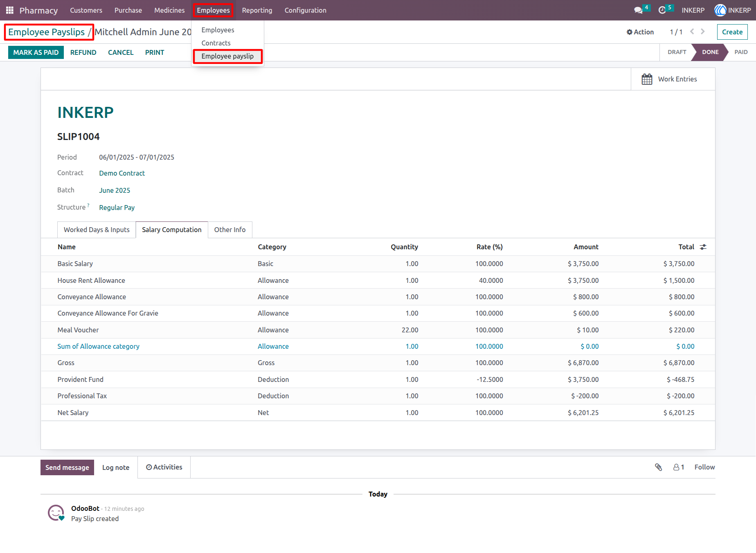Switch company via INKERP selector
The width and height of the screenshot is (756, 553).
[x=693, y=10]
